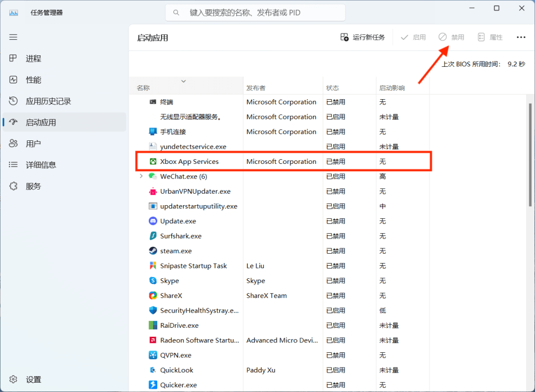This screenshot has width=535, height=392.
Task: Click the RaiDrive.exe 未计量 impact cell
Action: (389, 325)
